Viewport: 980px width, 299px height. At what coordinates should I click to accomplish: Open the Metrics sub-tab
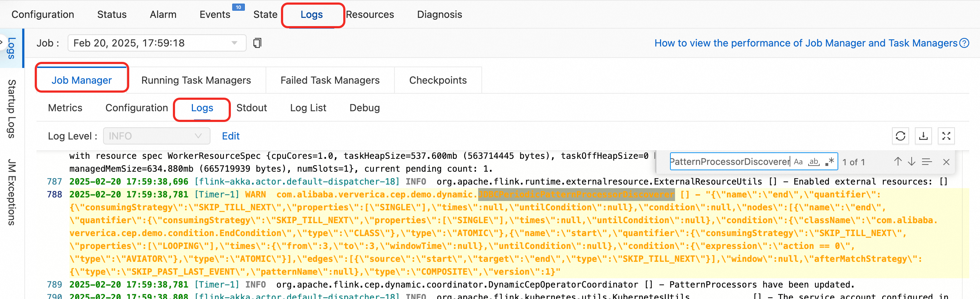[65, 108]
